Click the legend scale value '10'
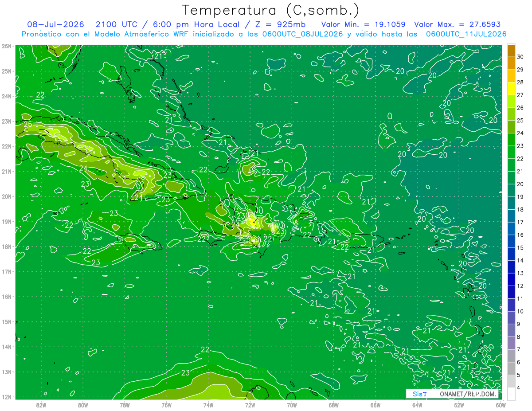Image resolution: width=532 pixels, height=411 pixels. pyautogui.click(x=520, y=312)
